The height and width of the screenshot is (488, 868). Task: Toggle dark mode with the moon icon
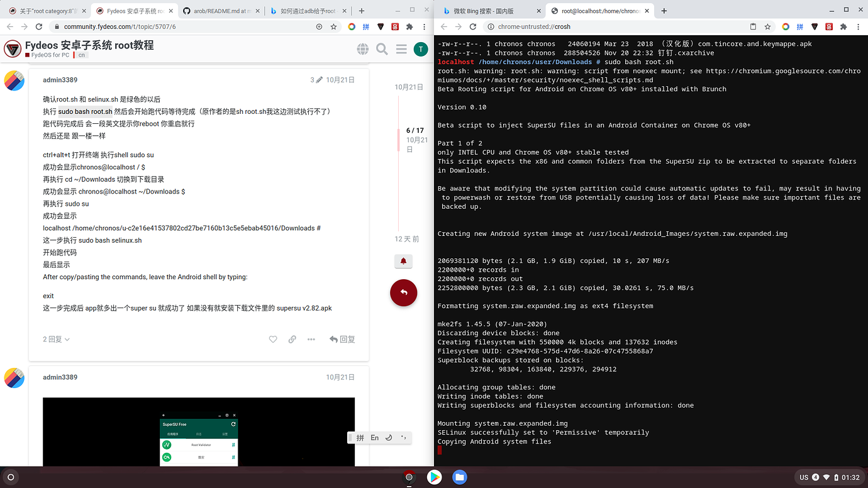click(x=389, y=437)
